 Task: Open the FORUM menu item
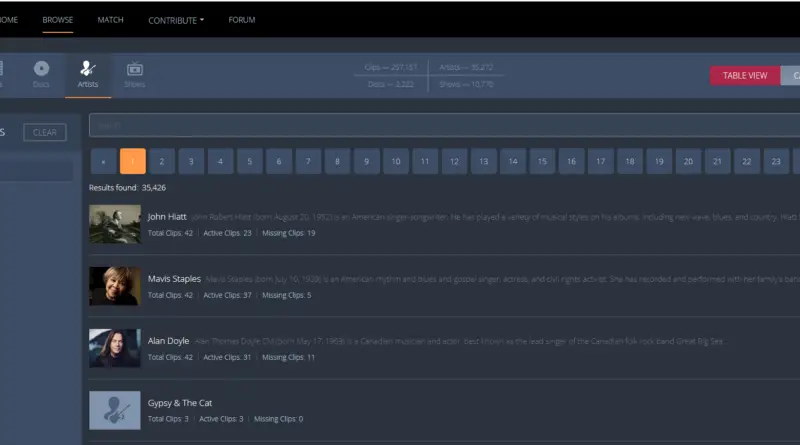242,20
